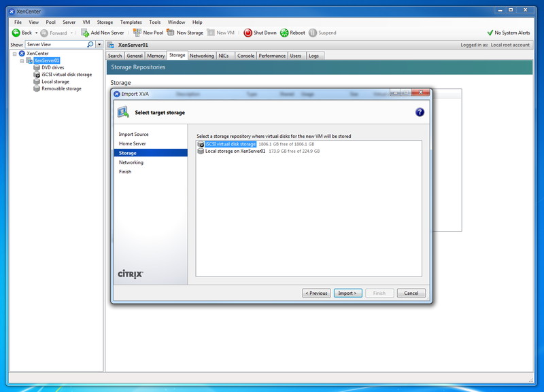
Task: Click the XenCenter root node icon
Action: [x=22, y=54]
